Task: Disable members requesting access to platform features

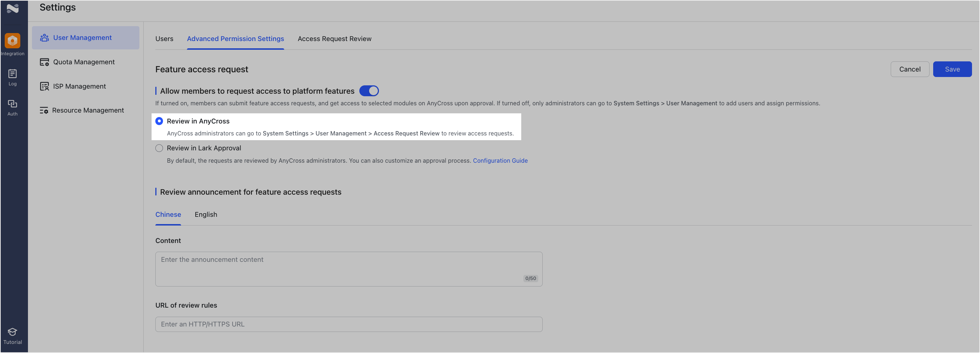Action: pos(369,91)
